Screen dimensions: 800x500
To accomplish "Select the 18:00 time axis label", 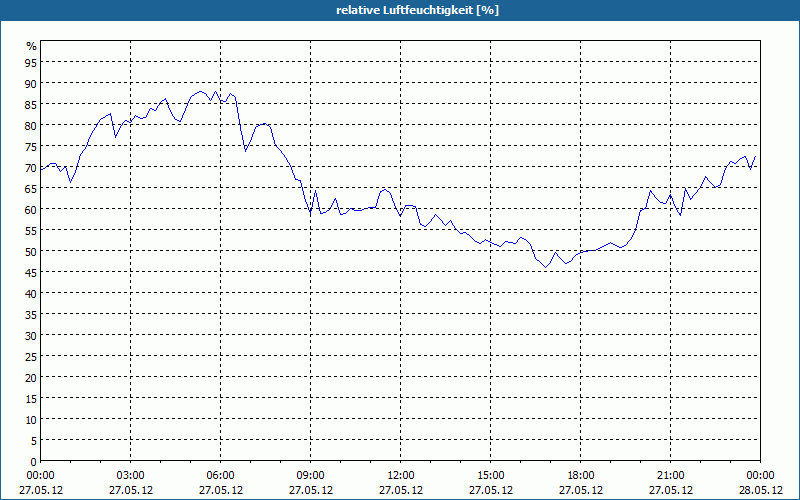I will click(581, 476).
